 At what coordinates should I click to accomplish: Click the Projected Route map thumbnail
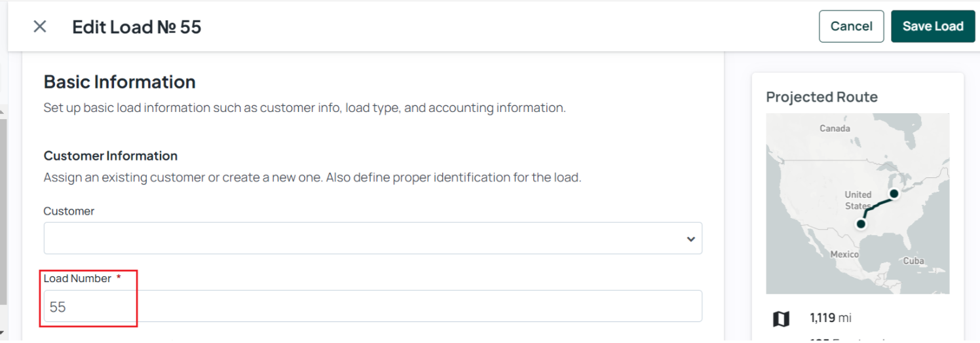coord(857,204)
